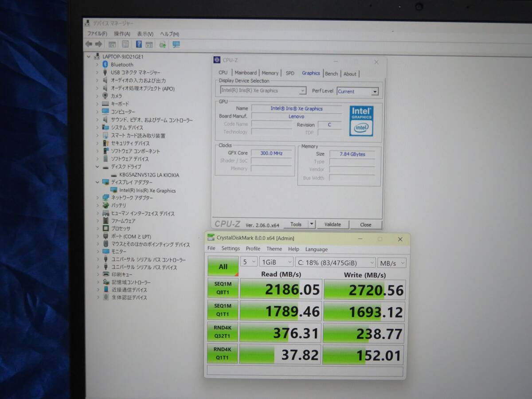Open the test count dropdown showing 5
532x399 pixels.
[249, 262]
